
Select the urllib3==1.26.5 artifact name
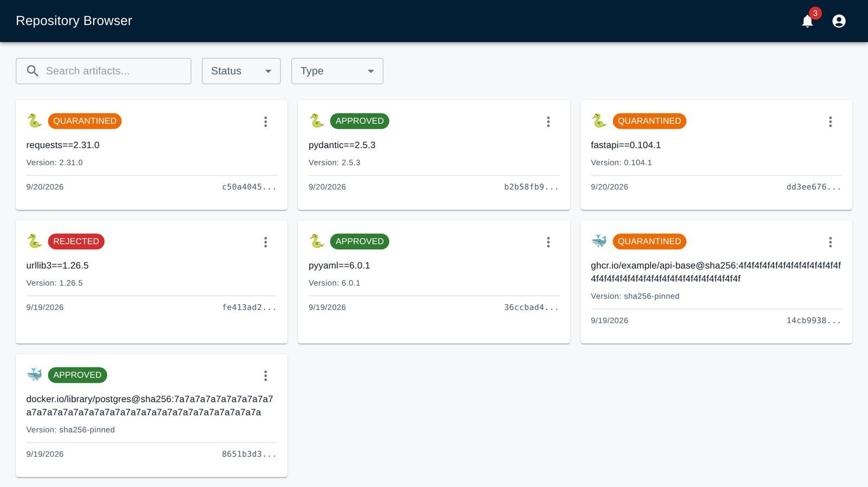[x=58, y=265]
